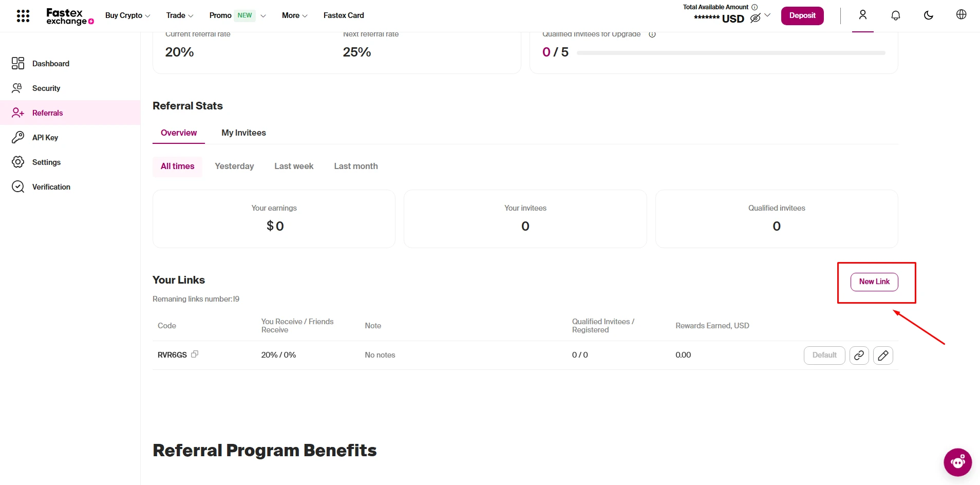Edit referral link with pencil icon
This screenshot has width=980, height=485.
point(883,356)
